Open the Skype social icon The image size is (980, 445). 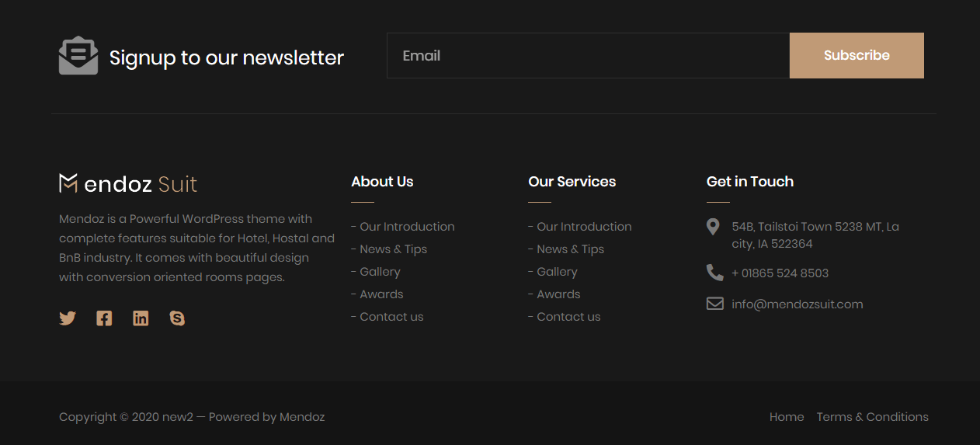pyautogui.click(x=177, y=318)
